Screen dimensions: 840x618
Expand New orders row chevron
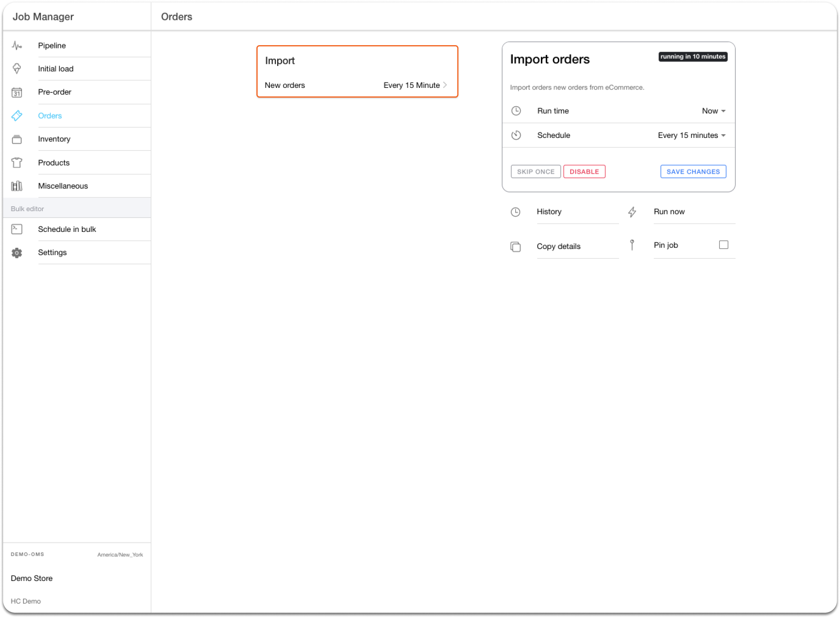[445, 85]
